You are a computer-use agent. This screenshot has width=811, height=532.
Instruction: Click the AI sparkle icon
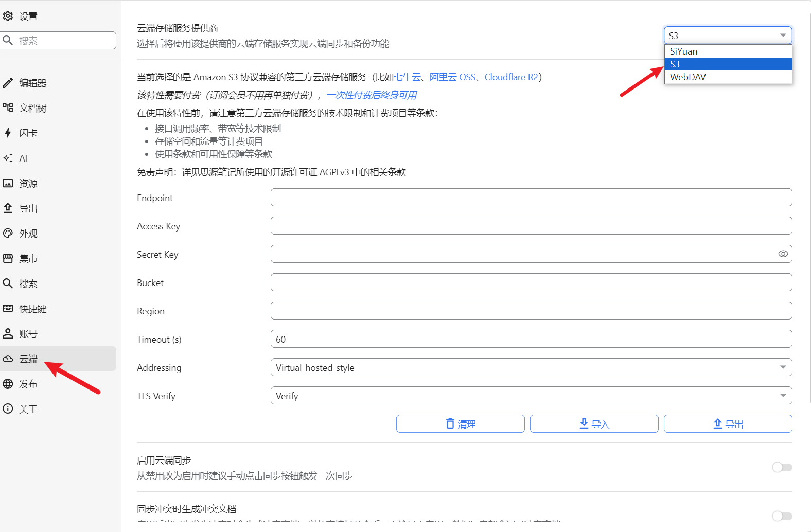(8, 158)
